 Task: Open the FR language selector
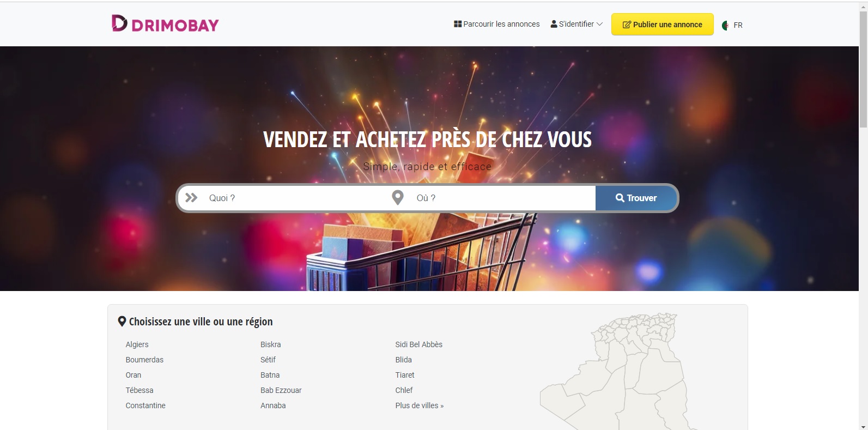click(732, 25)
